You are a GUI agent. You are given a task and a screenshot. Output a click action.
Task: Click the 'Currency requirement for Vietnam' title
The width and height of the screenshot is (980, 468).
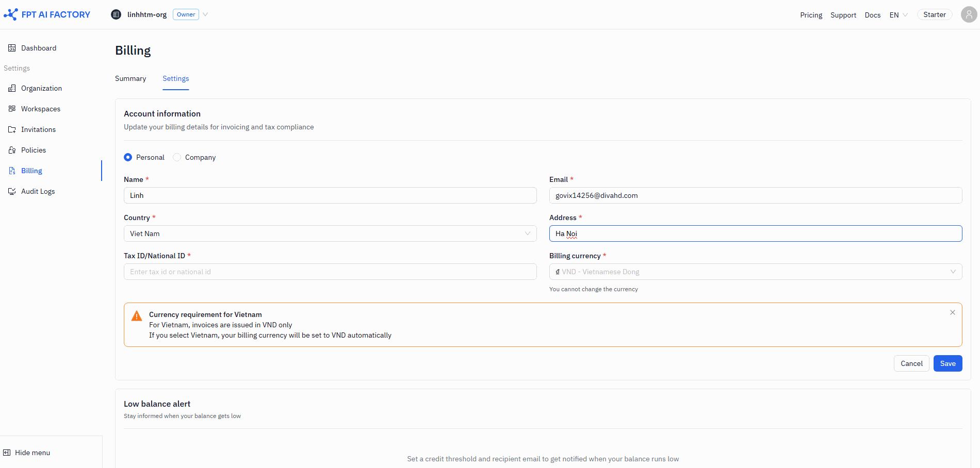(205, 314)
